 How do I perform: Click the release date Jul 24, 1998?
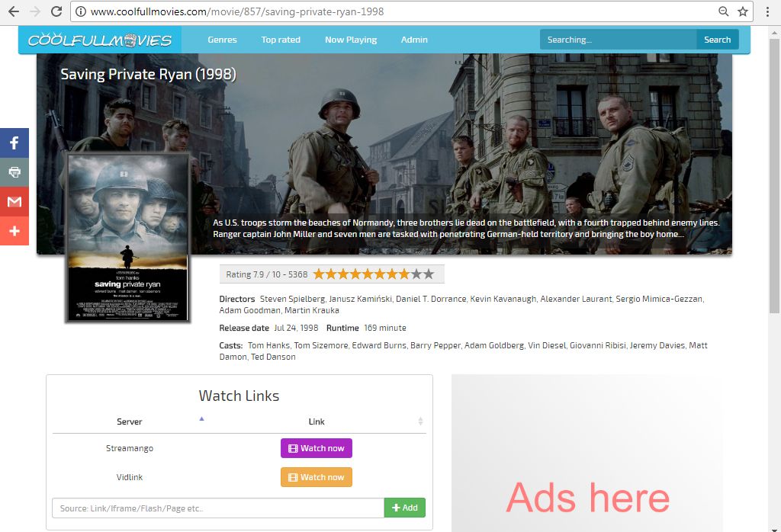coord(296,328)
